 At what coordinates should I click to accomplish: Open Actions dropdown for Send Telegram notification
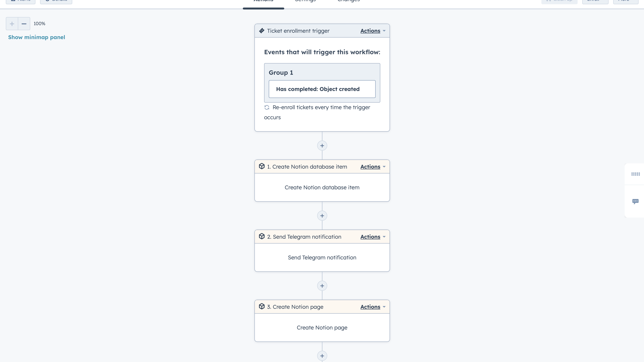(373, 237)
